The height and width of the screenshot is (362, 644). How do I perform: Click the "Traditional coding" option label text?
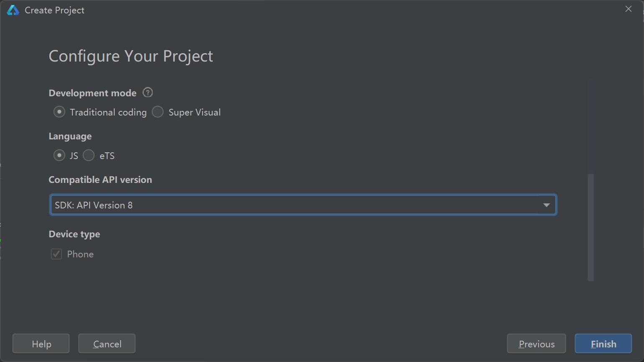(108, 113)
